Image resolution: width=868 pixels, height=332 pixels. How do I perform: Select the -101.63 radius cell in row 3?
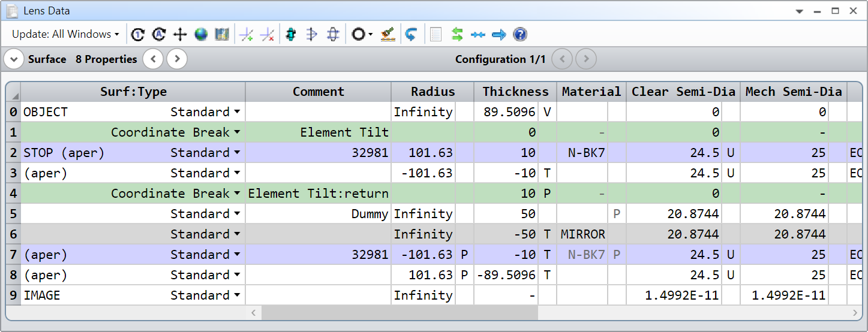(x=423, y=173)
